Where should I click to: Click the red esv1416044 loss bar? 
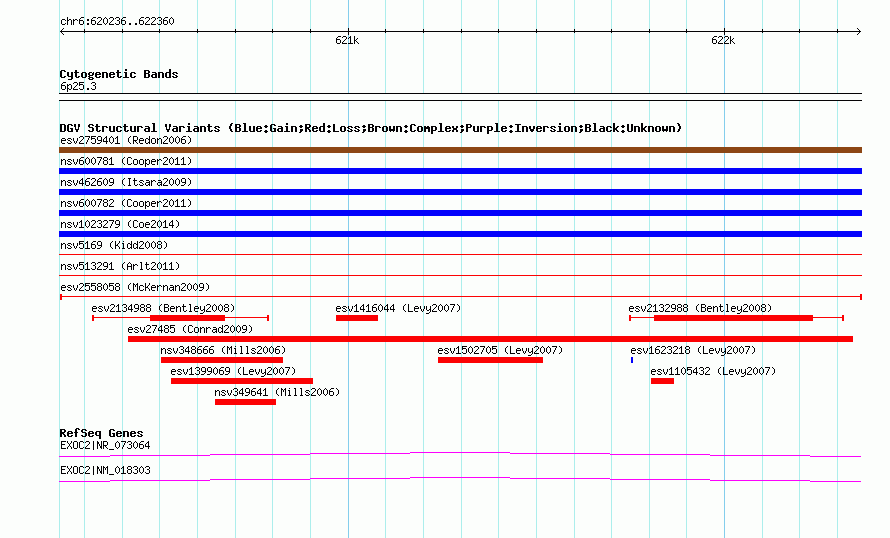pos(356,318)
